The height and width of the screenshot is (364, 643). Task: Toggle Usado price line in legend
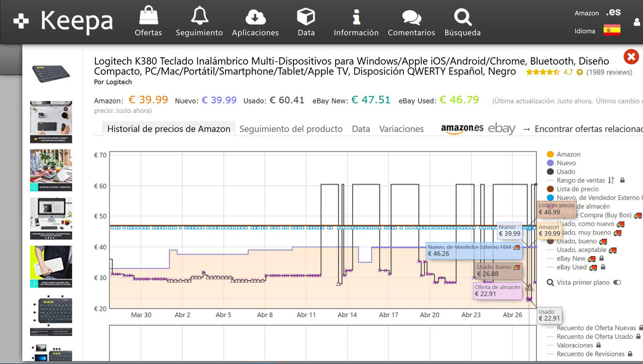click(561, 172)
